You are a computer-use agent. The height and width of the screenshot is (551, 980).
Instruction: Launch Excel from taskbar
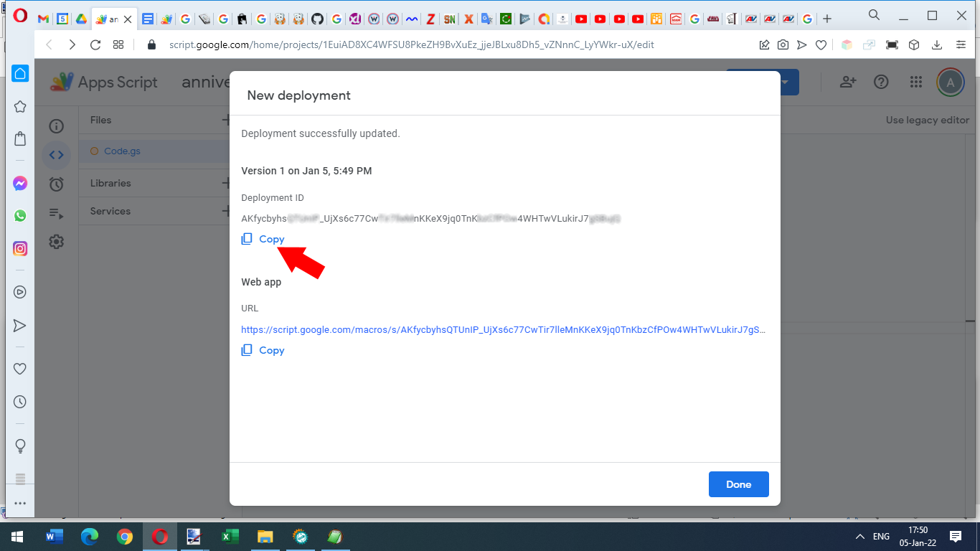pyautogui.click(x=230, y=537)
